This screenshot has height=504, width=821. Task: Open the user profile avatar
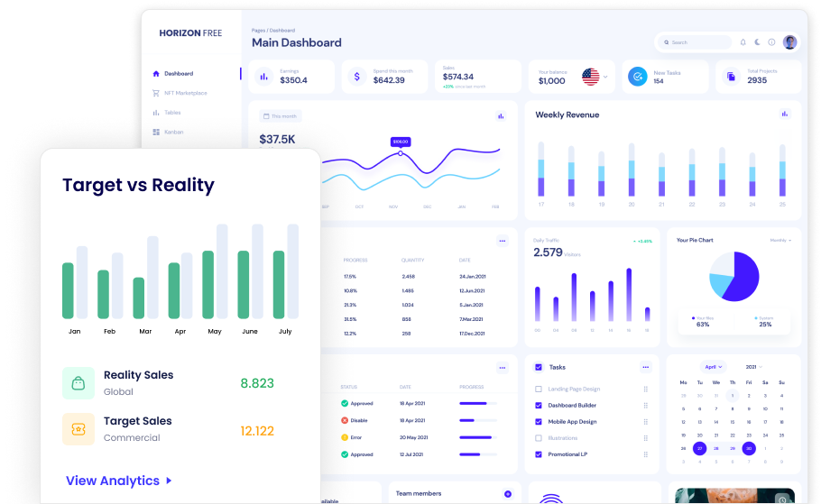pyautogui.click(x=789, y=42)
